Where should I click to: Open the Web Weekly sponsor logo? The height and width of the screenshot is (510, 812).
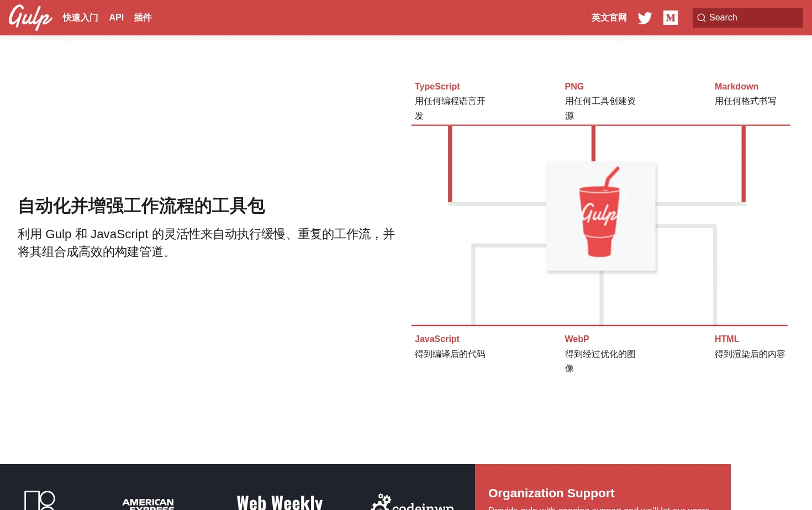click(x=280, y=502)
